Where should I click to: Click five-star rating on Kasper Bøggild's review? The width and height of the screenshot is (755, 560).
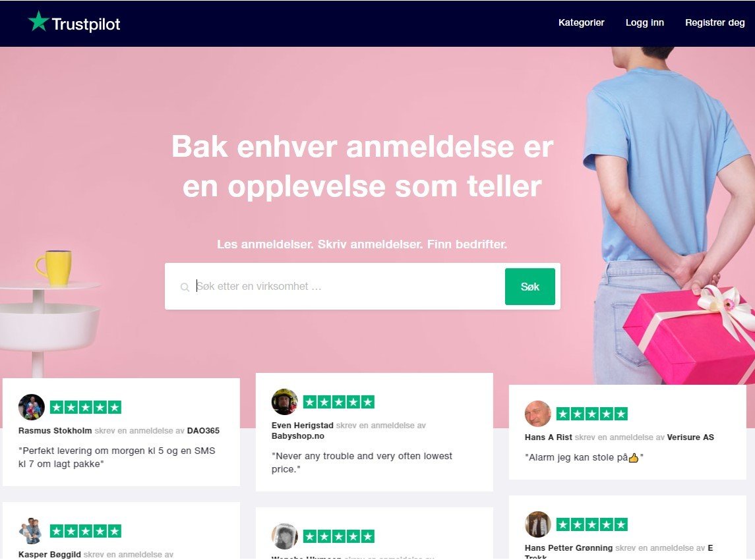(x=86, y=531)
